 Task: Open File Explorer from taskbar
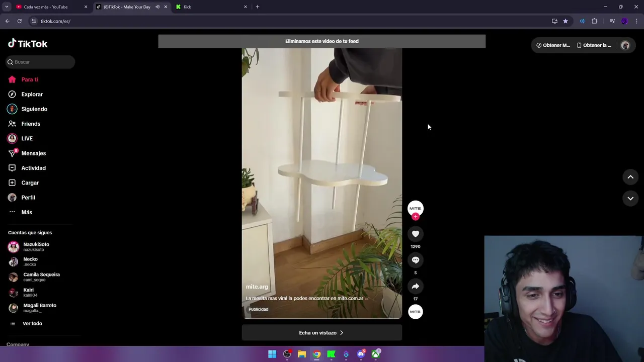pyautogui.click(x=302, y=354)
